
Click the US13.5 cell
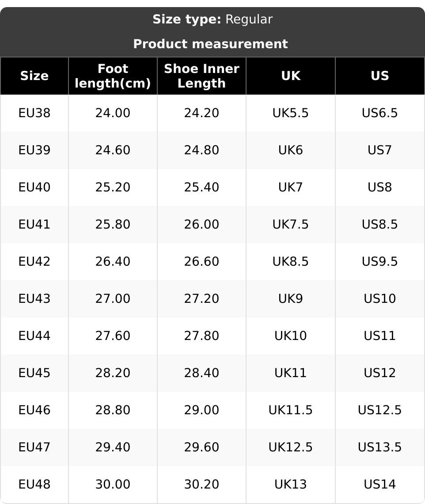pos(380,447)
